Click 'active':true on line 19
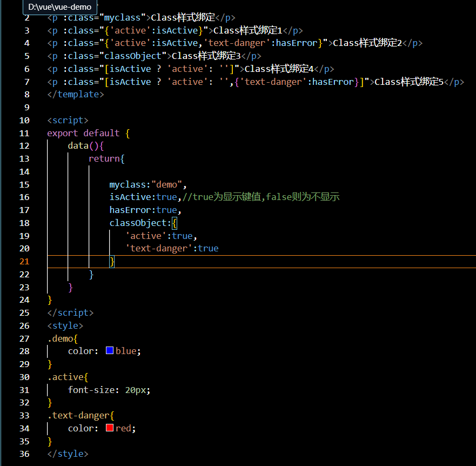Image resolution: width=476 pixels, height=466 pixels. (159, 236)
